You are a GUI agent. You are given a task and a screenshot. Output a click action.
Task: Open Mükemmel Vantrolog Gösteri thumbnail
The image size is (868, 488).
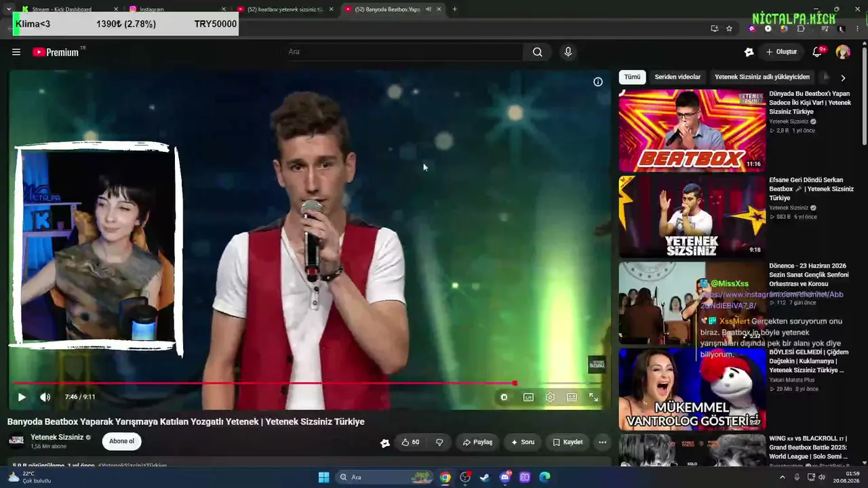click(692, 389)
